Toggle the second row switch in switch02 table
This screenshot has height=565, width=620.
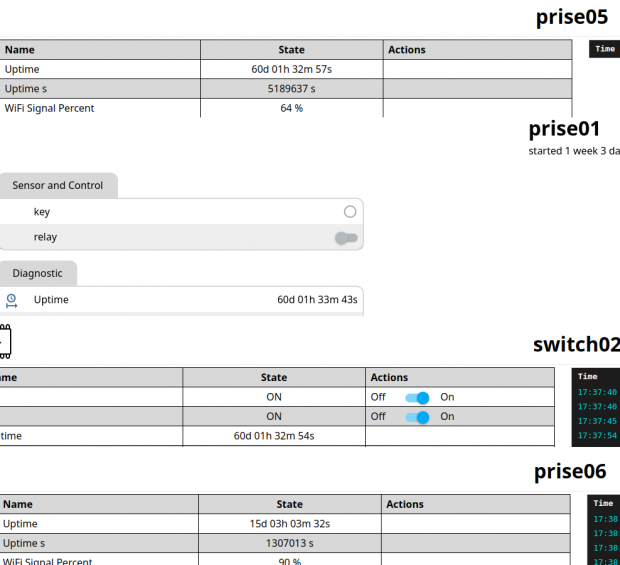pos(417,416)
